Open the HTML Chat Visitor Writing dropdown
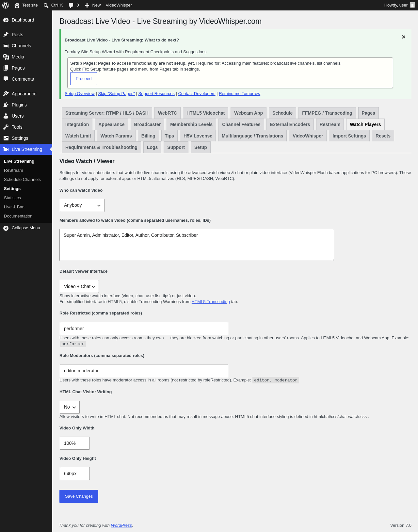418x532 pixels. (x=70, y=407)
